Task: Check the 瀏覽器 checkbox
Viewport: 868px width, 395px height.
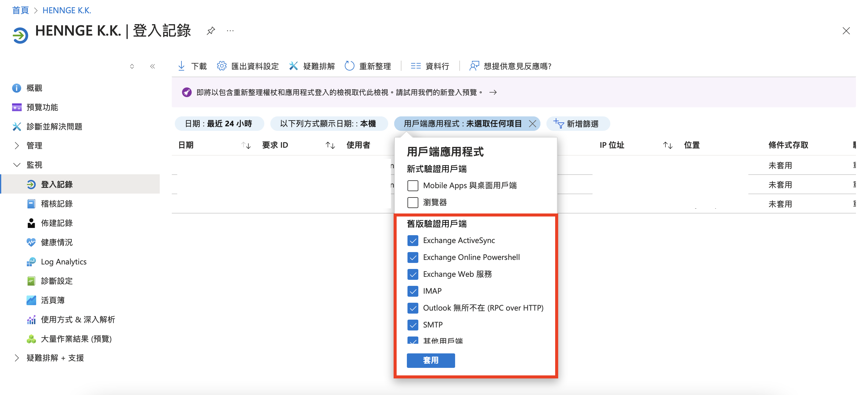Action: pyautogui.click(x=413, y=202)
